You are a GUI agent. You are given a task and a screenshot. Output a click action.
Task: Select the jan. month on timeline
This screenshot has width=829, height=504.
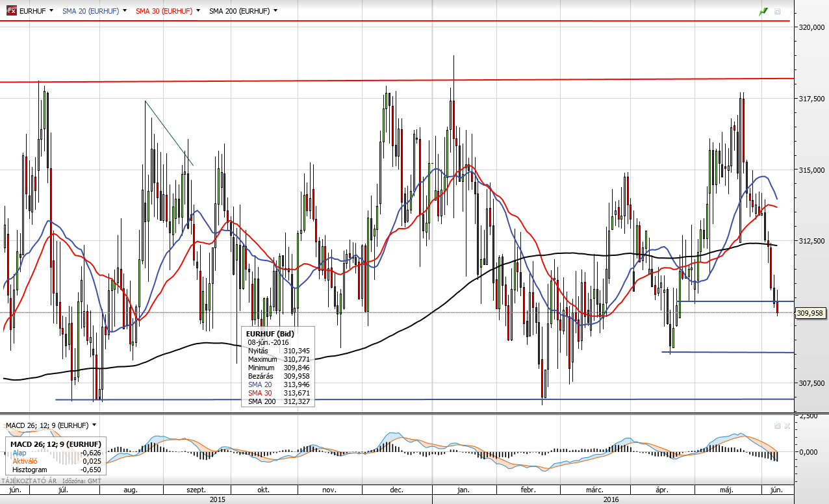[x=463, y=490]
